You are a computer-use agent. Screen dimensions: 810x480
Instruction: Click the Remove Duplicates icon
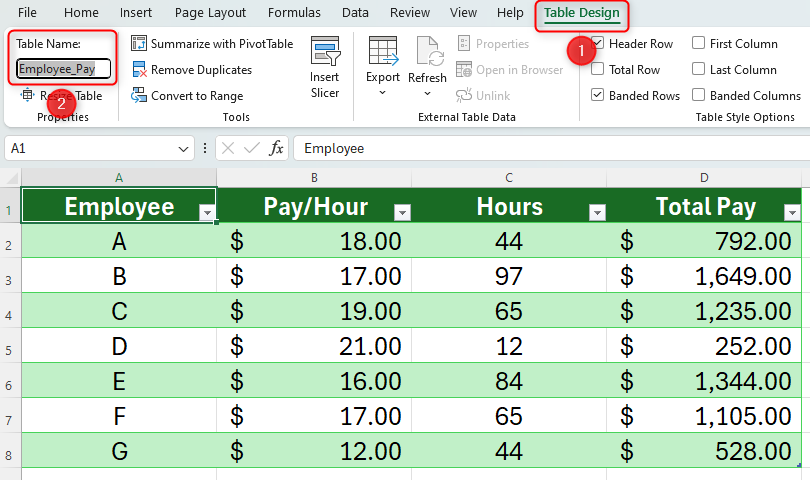pyautogui.click(x=139, y=70)
